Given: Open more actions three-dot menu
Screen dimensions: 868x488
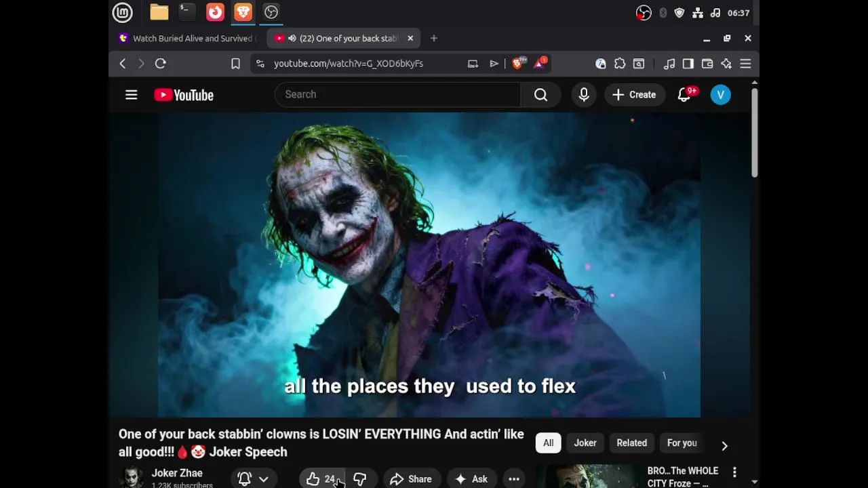Looking at the screenshot, I should tap(514, 479).
